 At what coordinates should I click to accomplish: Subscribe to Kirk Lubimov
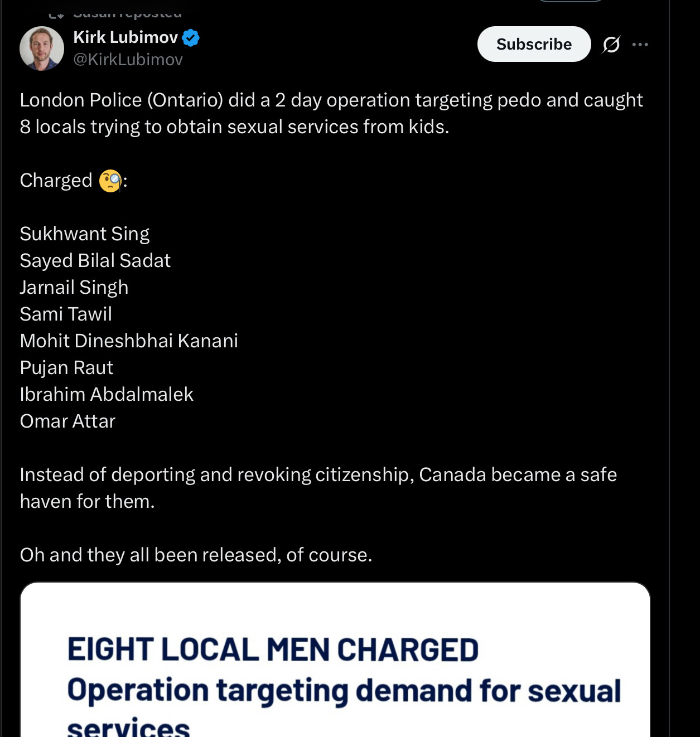[x=534, y=44]
